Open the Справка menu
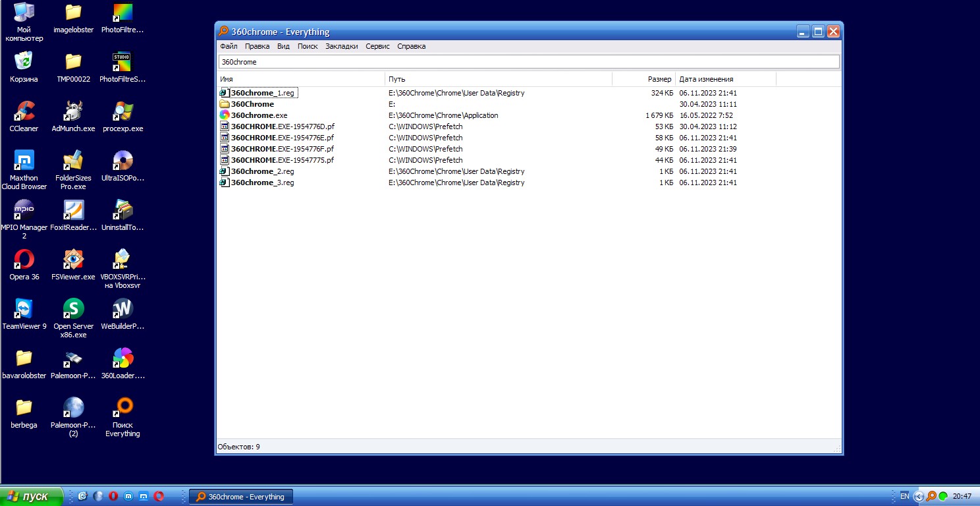This screenshot has height=506, width=980. point(411,46)
